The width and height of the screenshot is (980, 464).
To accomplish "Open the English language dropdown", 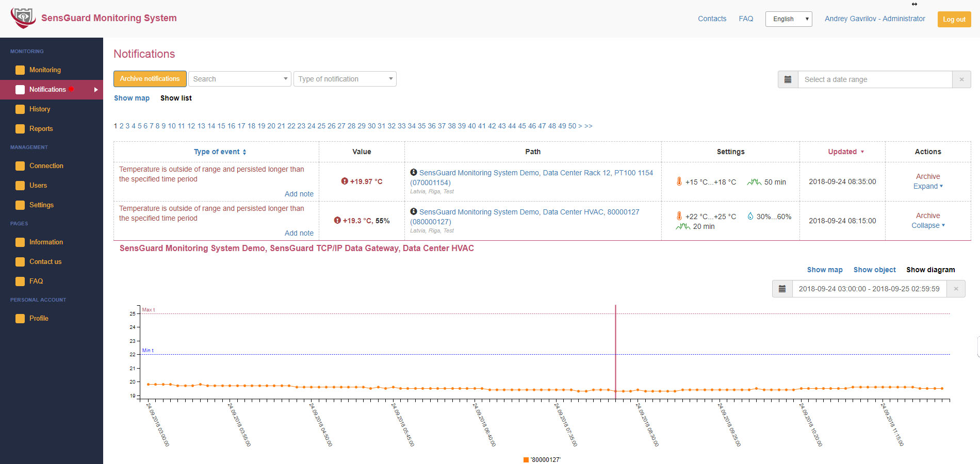I will (789, 19).
